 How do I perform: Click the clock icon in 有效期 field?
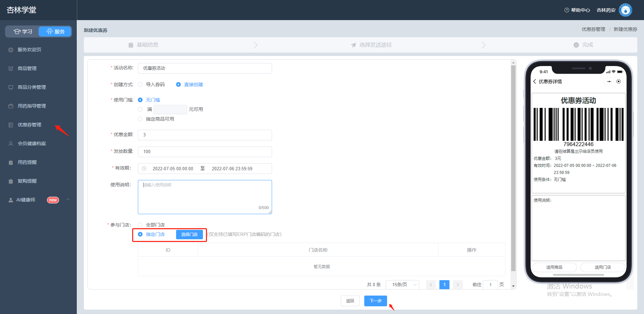click(144, 169)
